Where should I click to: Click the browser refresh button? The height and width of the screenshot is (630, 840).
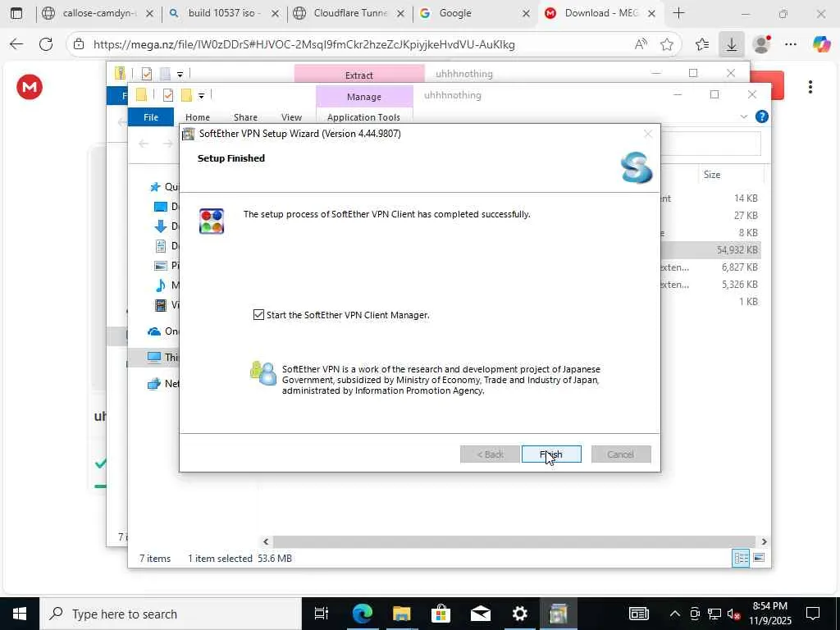[x=46, y=44]
